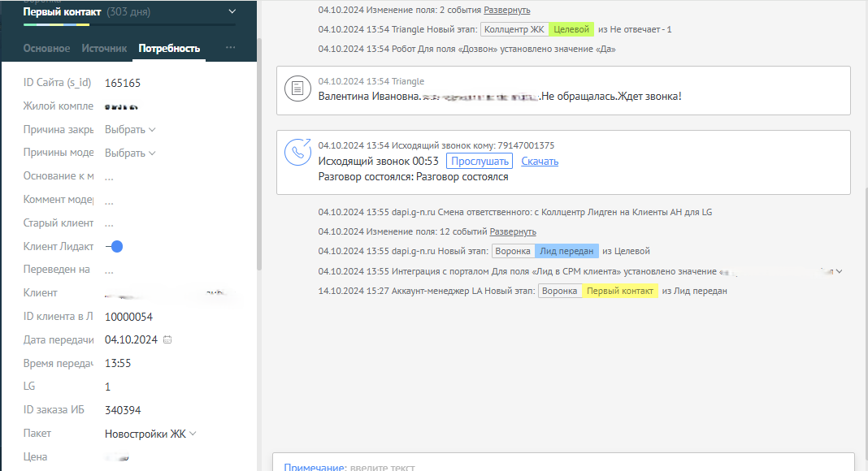Open calendar icon next to Дата передачи
This screenshot has height=471, width=868.
pyautogui.click(x=167, y=339)
